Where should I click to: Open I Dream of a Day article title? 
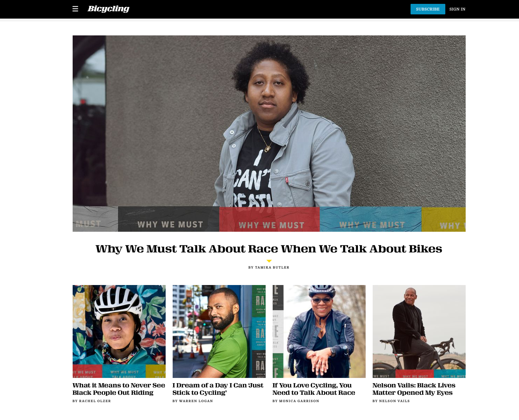point(218,389)
